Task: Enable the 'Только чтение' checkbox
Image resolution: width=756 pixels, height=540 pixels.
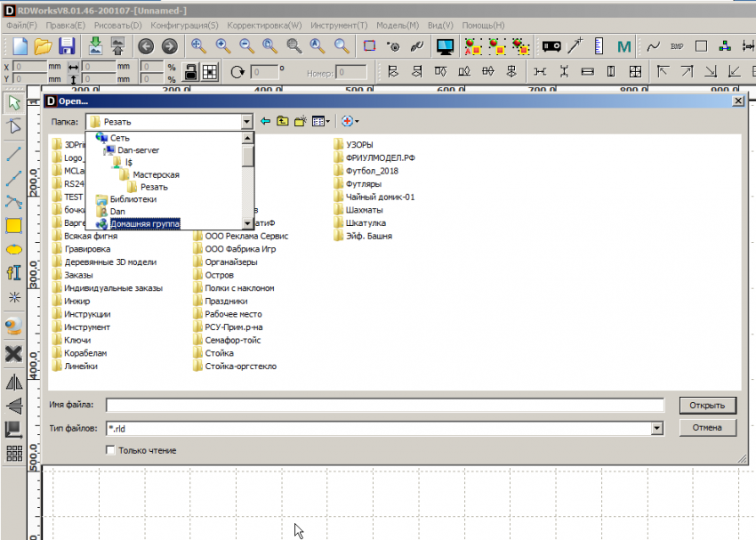Action: [110, 451]
